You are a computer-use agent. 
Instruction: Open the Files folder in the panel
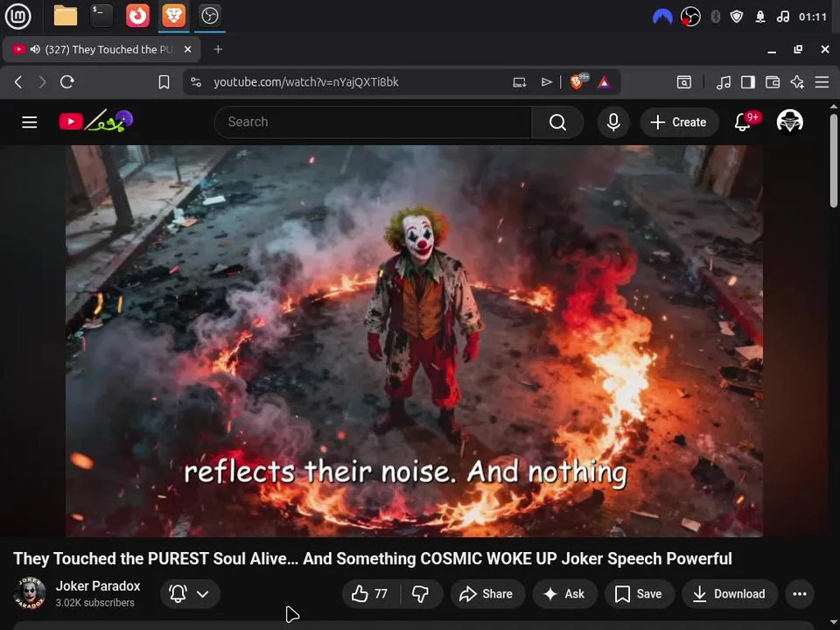tap(66, 16)
